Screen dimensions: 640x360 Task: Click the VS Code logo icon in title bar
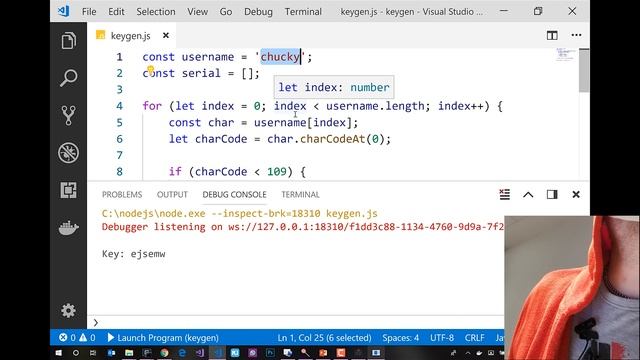[x=63, y=11]
